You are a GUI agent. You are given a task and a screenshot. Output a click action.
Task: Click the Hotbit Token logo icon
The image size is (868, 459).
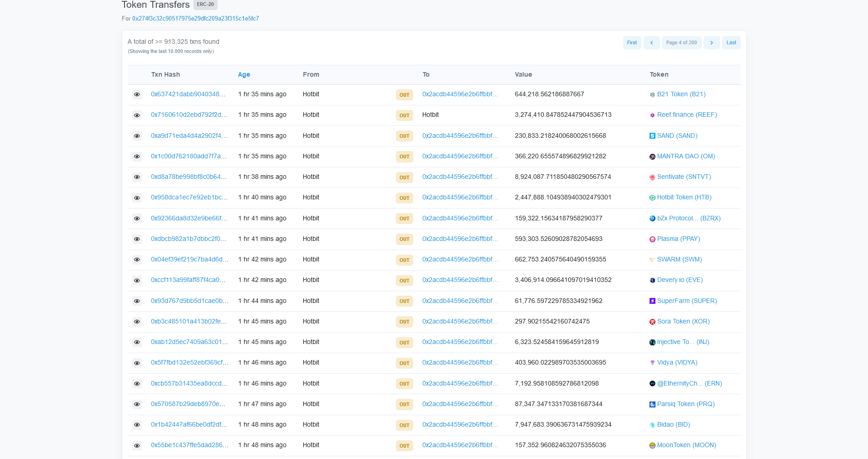point(652,198)
